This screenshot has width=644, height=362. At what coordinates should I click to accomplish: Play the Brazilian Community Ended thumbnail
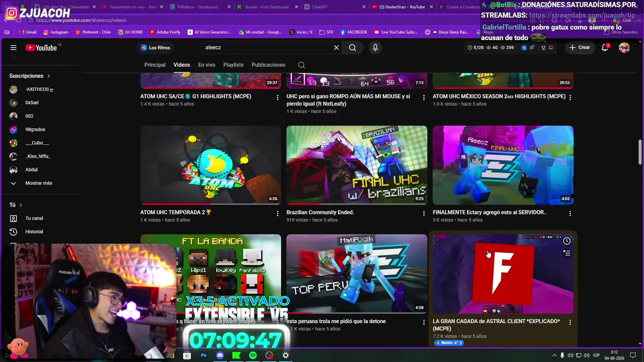pos(357,165)
